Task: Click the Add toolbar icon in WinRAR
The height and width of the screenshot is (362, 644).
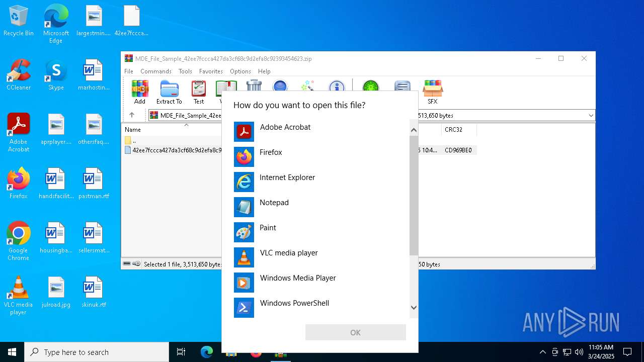Action: (x=140, y=92)
